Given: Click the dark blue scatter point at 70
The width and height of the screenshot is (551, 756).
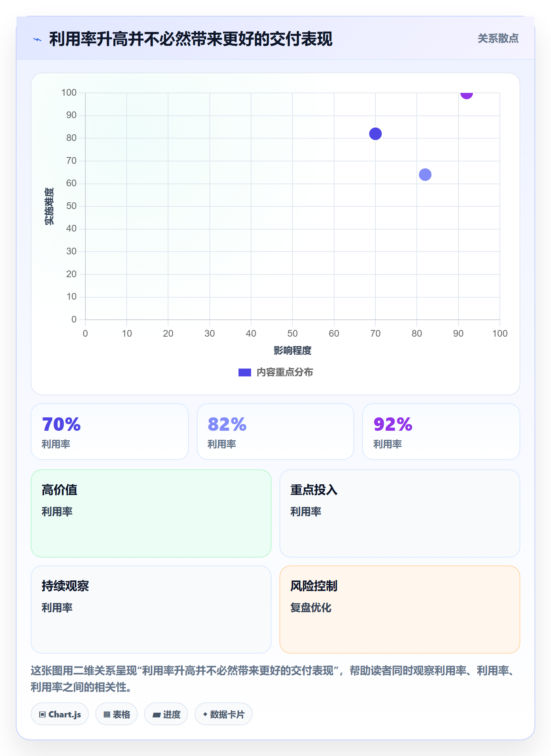Looking at the screenshot, I should (375, 134).
